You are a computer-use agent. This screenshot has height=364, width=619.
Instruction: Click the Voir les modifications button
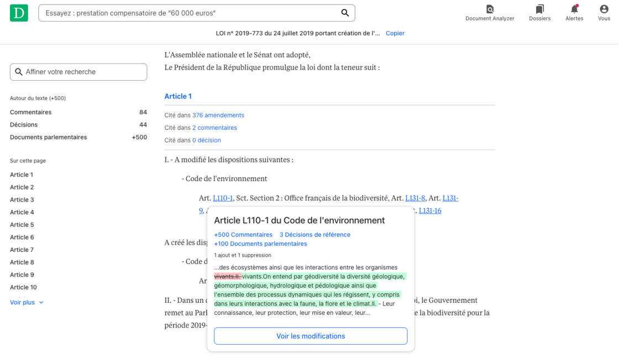coord(311,336)
